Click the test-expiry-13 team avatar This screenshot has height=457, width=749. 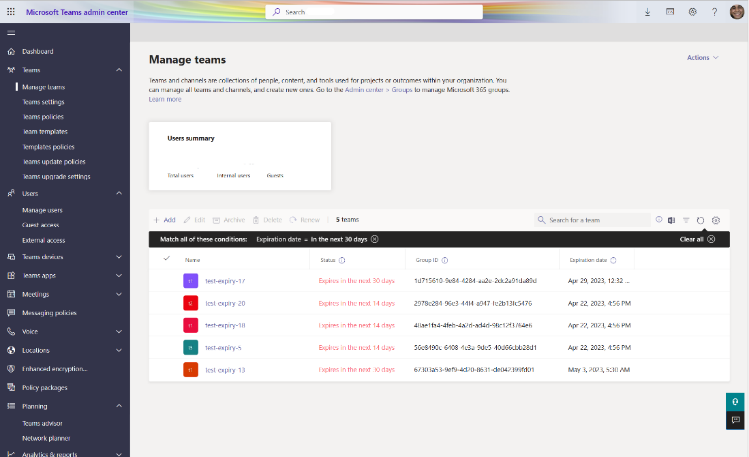pos(191,370)
